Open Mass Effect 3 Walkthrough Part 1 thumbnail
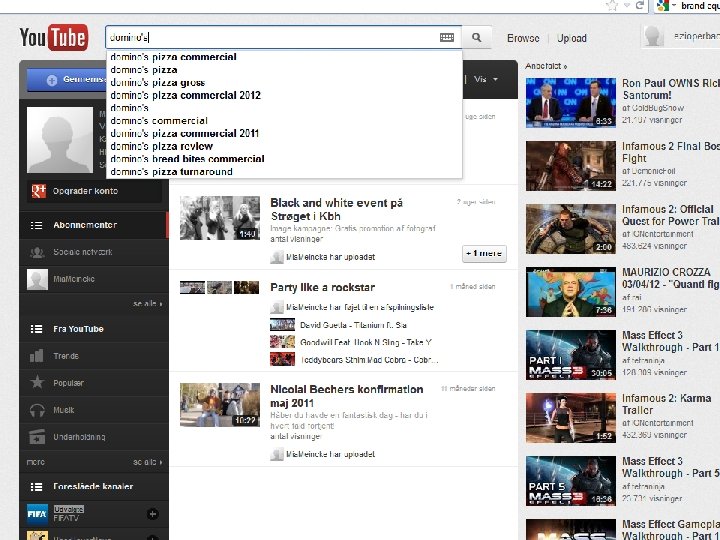720x540 pixels. pyautogui.click(x=571, y=354)
